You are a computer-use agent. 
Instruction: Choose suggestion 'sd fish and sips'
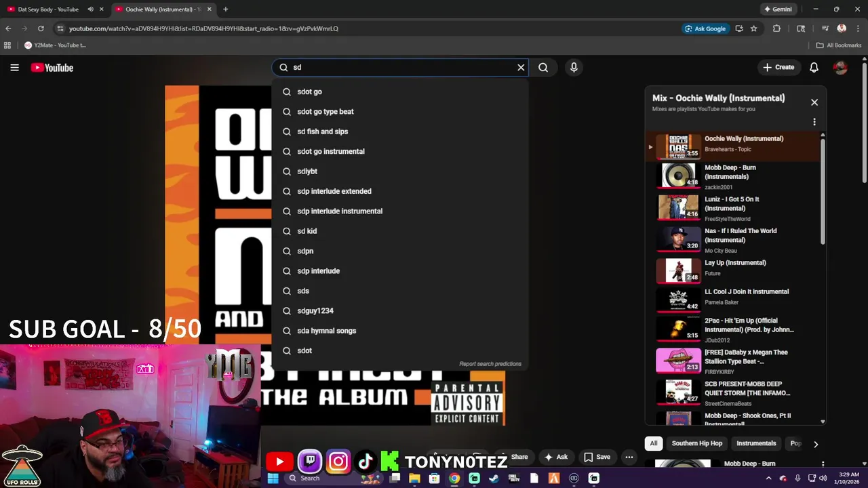(x=400, y=131)
